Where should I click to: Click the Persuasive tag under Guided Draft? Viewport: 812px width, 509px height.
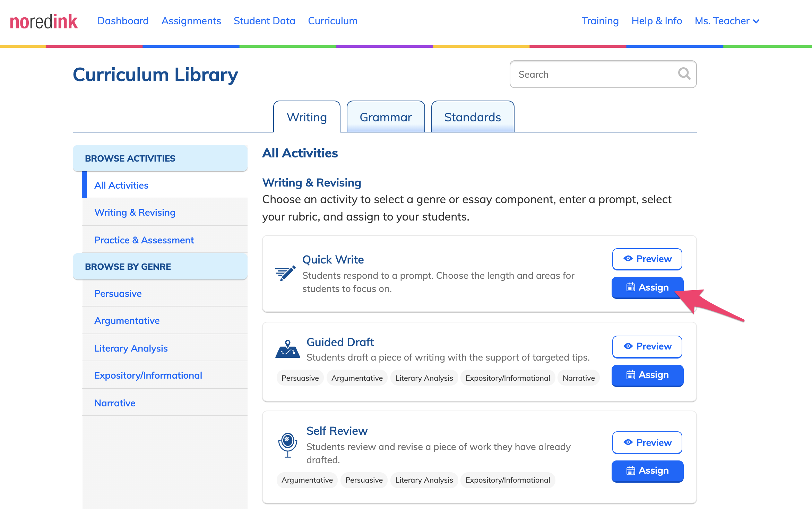[300, 378]
